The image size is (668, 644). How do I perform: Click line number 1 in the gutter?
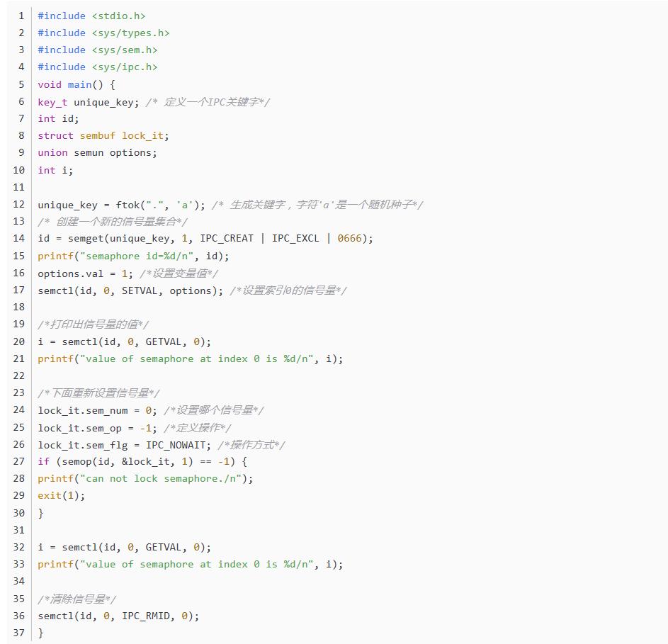pos(21,16)
